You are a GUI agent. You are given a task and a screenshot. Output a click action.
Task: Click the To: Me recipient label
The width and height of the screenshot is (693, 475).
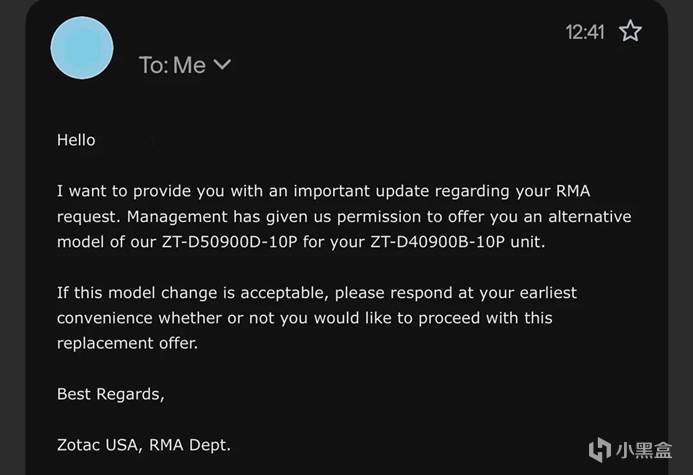pos(172,65)
